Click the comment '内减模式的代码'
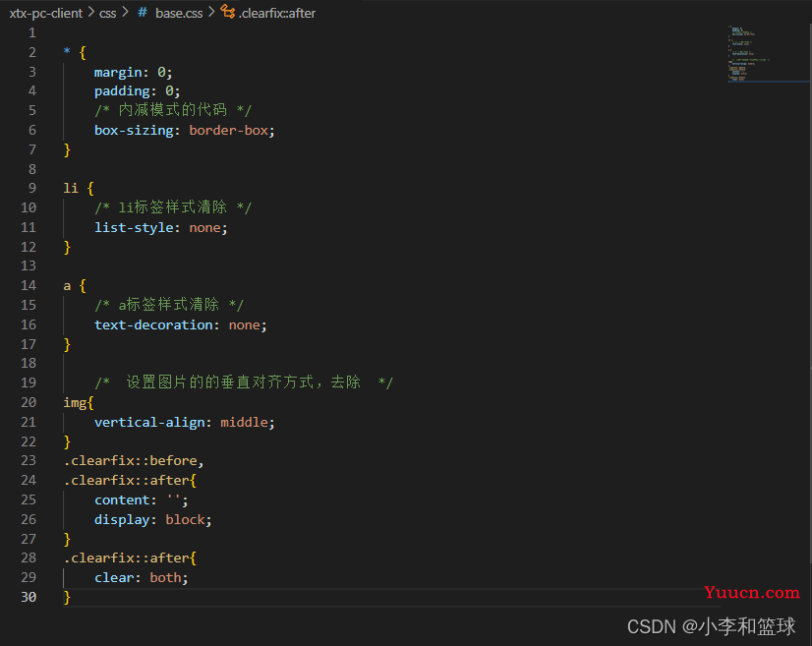Screen dimensions: 812x646 coord(172,110)
